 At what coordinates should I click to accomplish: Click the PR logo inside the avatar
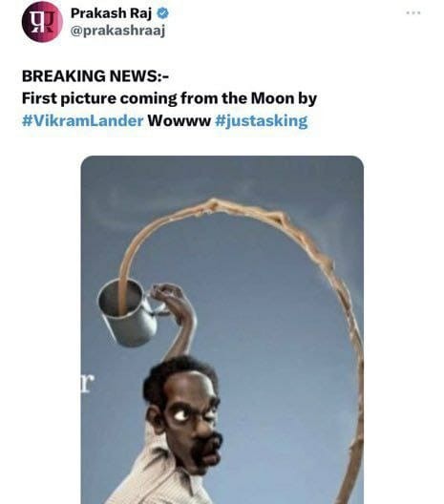42,23
